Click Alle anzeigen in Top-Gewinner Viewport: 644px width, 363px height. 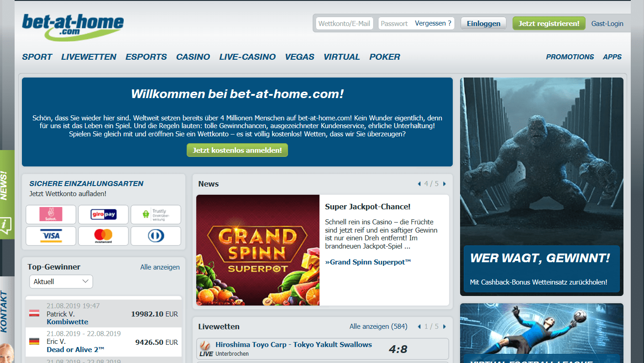(x=160, y=267)
